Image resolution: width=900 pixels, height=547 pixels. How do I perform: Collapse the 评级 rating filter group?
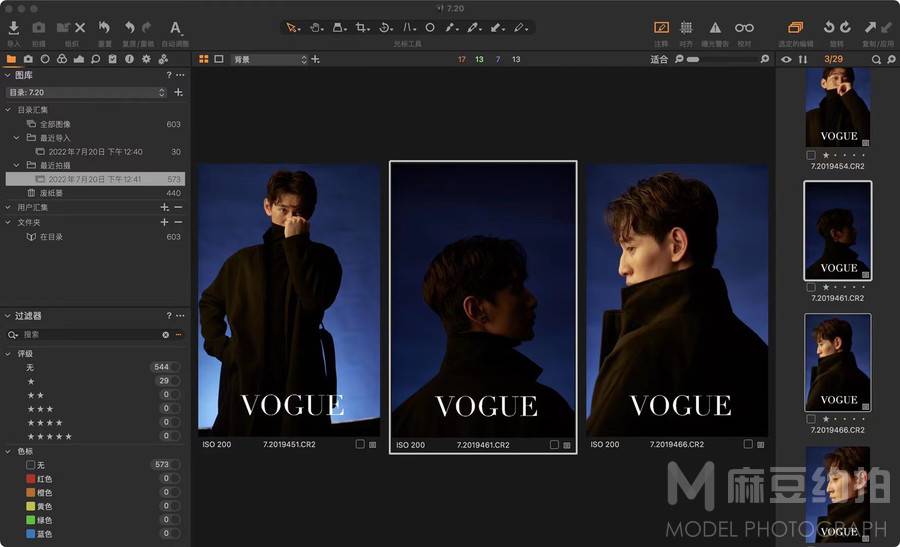click(7, 354)
